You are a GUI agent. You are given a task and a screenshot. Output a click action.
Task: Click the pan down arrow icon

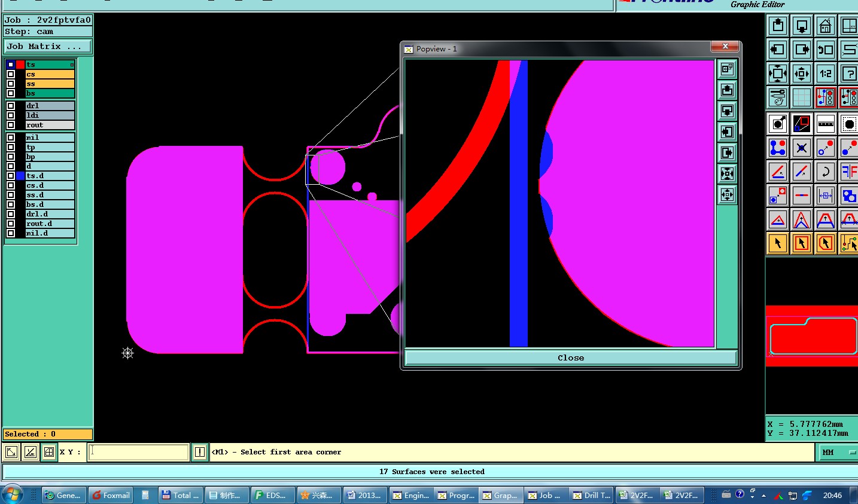(x=802, y=26)
